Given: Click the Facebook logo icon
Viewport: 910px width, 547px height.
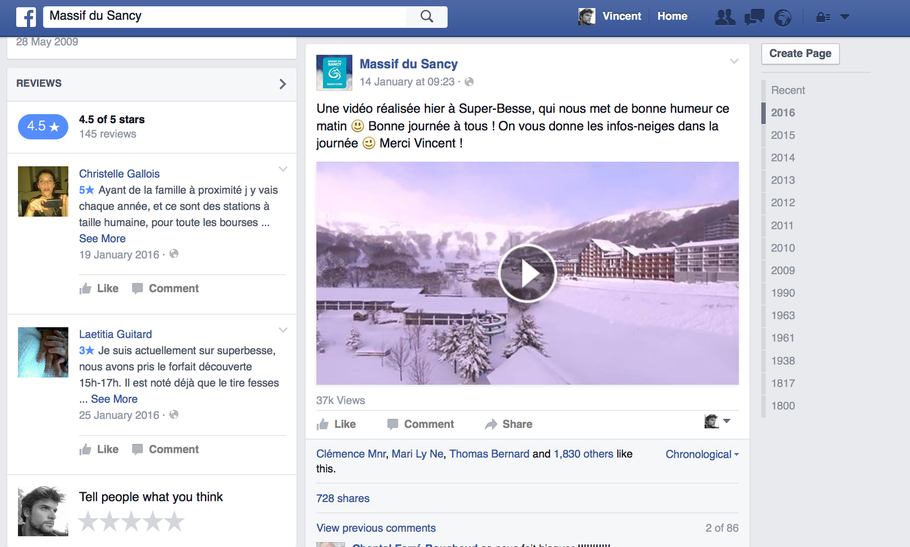Looking at the screenshot, I should pyautogui.click(x=26, y=17).
